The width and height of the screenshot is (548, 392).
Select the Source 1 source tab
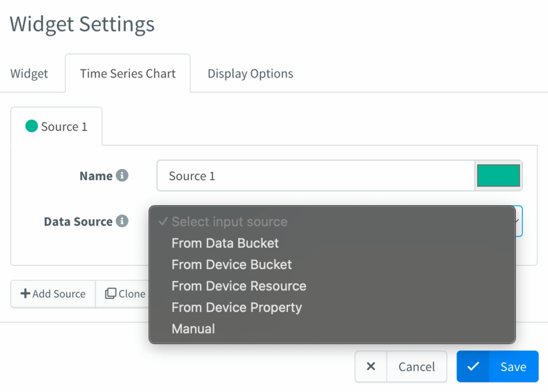(x=56, y=126)
